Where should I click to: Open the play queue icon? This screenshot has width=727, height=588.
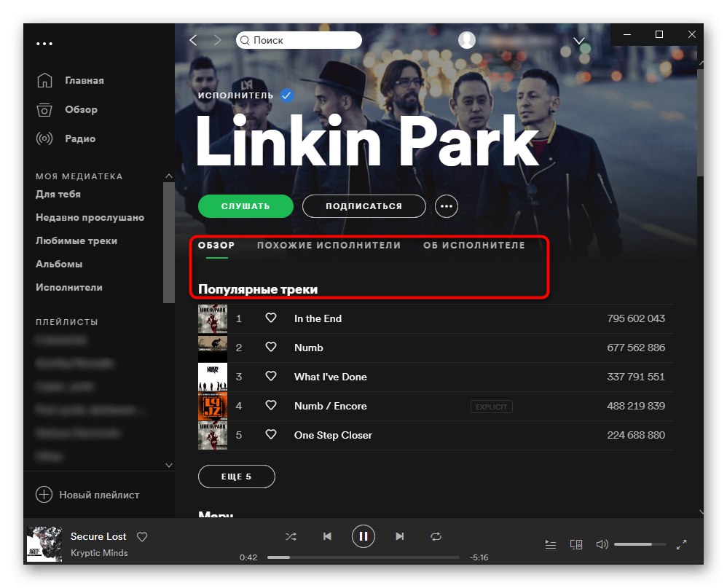tap(551, 544)
